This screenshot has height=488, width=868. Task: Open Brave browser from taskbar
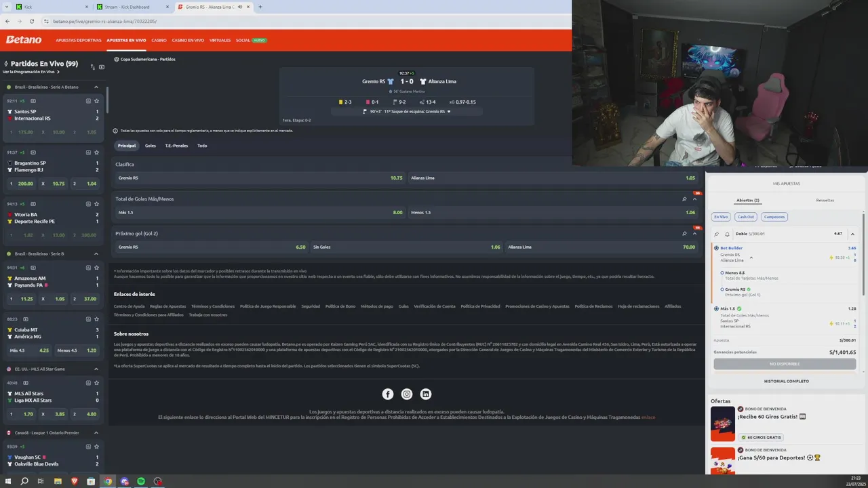click(x=75, y=481)
